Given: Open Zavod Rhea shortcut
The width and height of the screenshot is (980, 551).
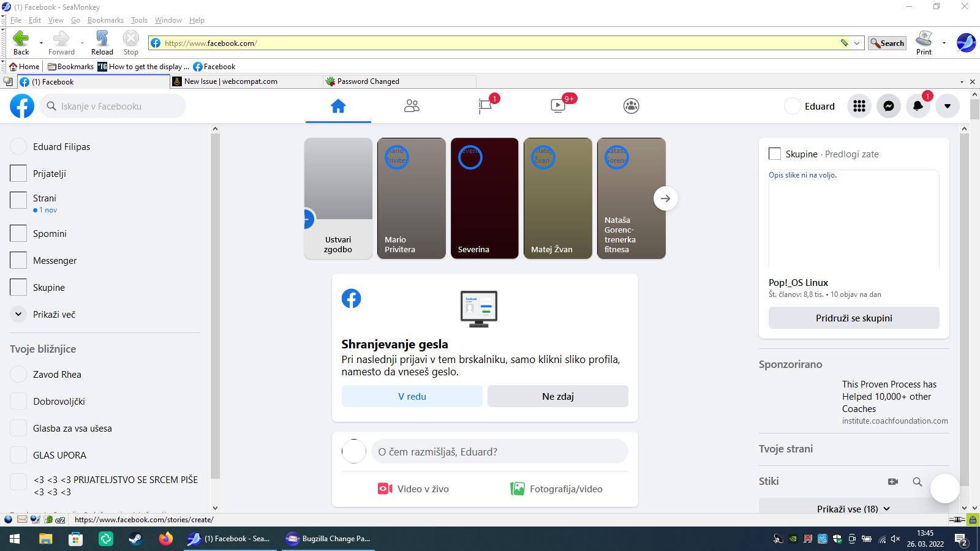Looking at the screenshot, I should [x=105, y=375].
